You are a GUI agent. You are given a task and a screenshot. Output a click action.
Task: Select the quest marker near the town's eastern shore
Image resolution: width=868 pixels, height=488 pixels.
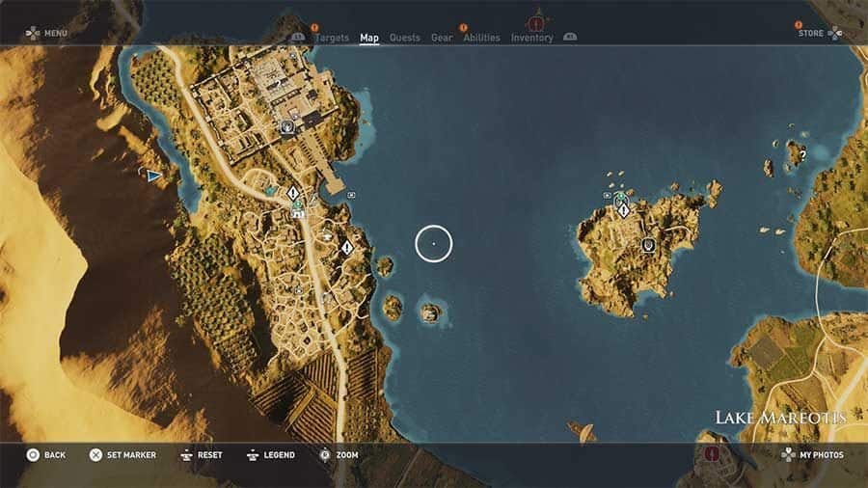click(x=347, y=247)
